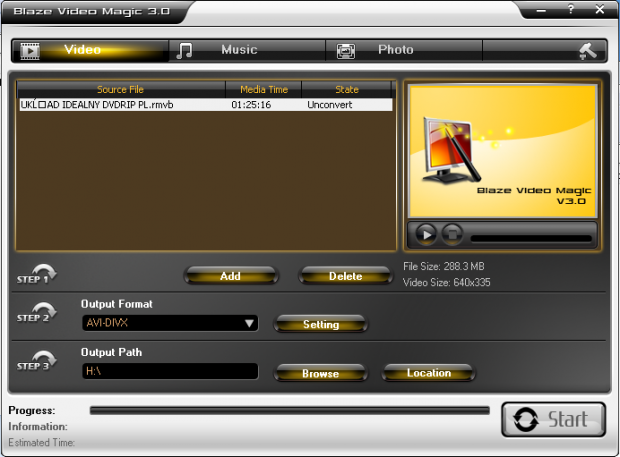
Task: Close the Blaze Video Magic window
Action: (600, 9)
